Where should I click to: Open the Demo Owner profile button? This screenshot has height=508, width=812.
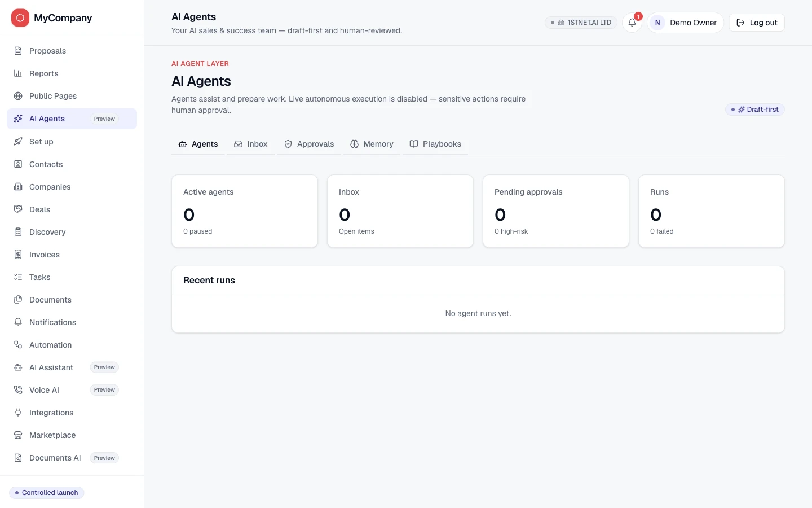tap(685, 23)
